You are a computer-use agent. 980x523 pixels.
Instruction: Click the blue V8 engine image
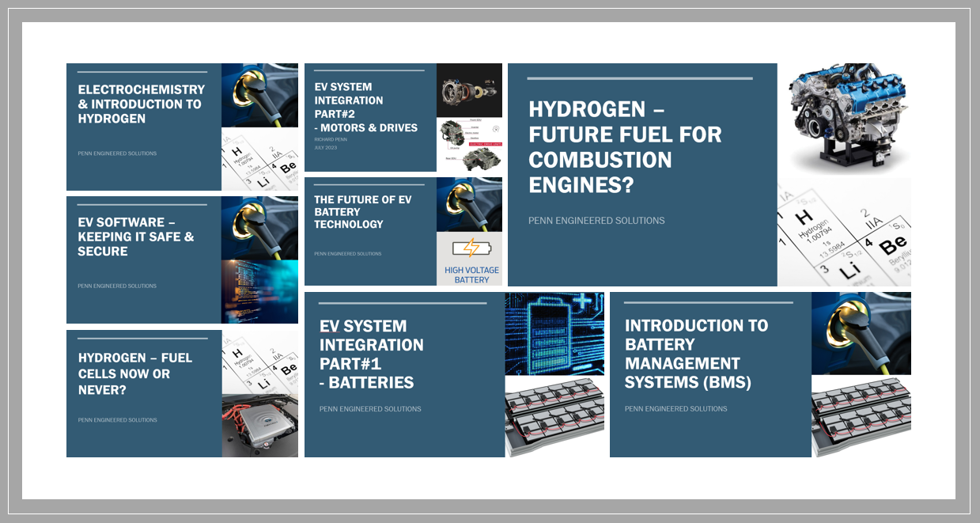(844, 119)
